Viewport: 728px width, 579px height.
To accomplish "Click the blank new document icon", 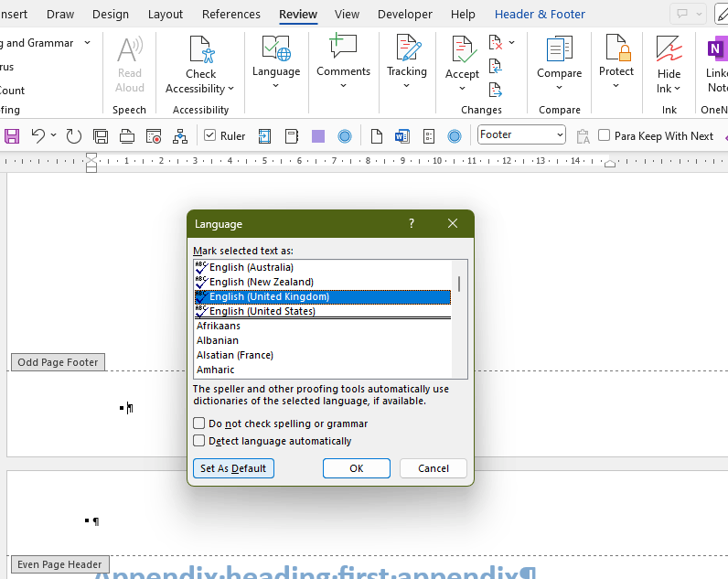I will (377, 136).
